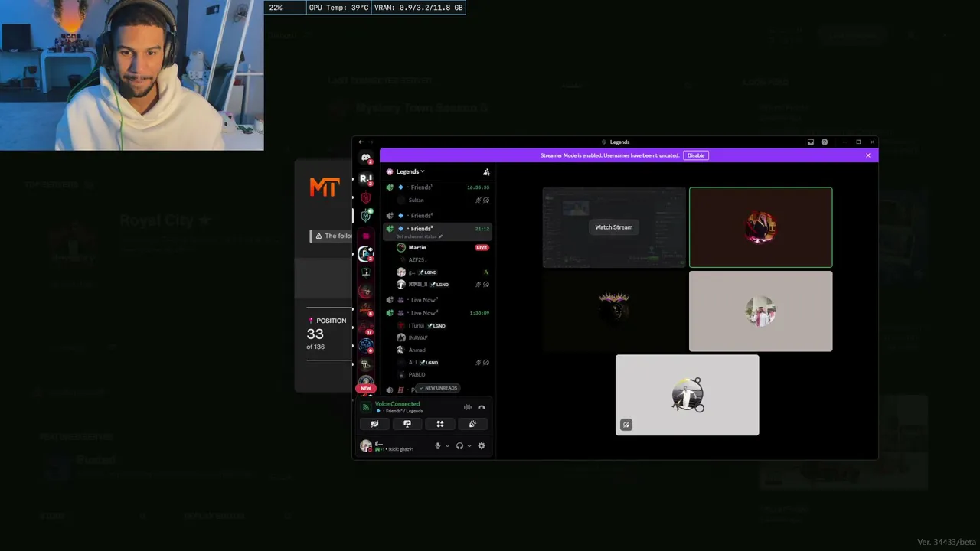Screen dimensions: 980x551
Task: Select the green-outlined speaking participant tile
Action: point(760,227)
